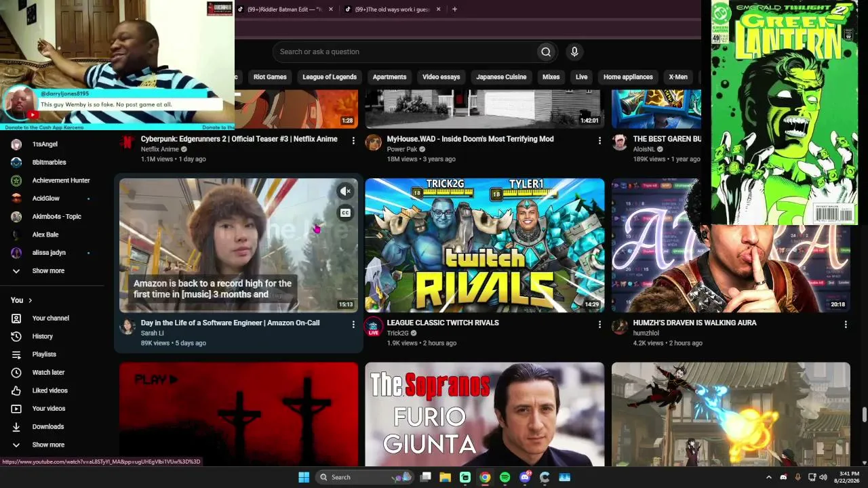Click the Chrome icon on the taskbar
The width and height of the screenshot is (868, 488).
pos(485,477)
